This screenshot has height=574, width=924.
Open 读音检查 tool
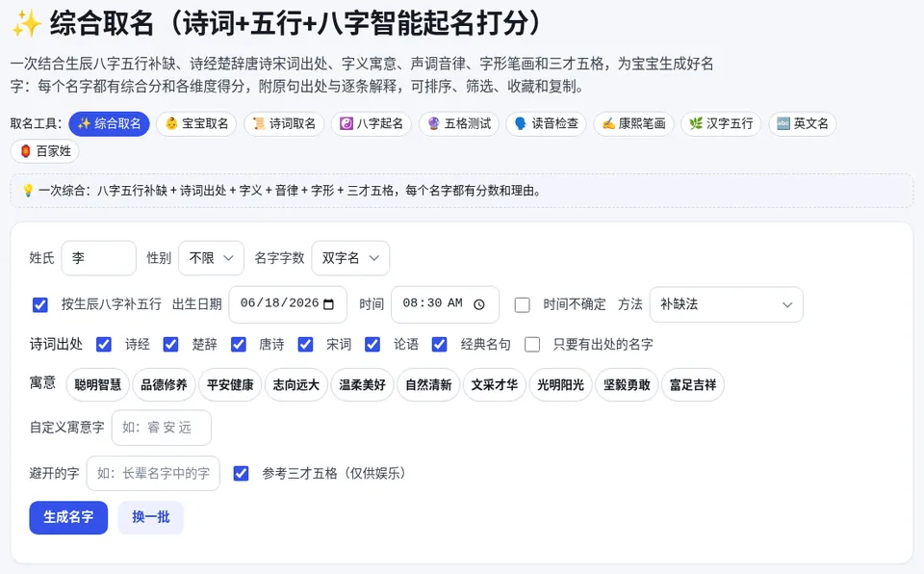coord(547,123)
